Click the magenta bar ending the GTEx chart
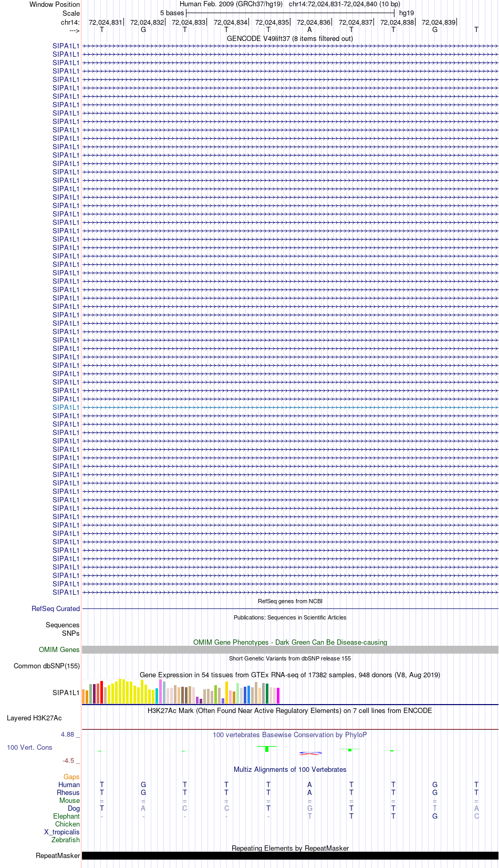Viewport: 499px width, 868px height. click(x=278, y=696)
